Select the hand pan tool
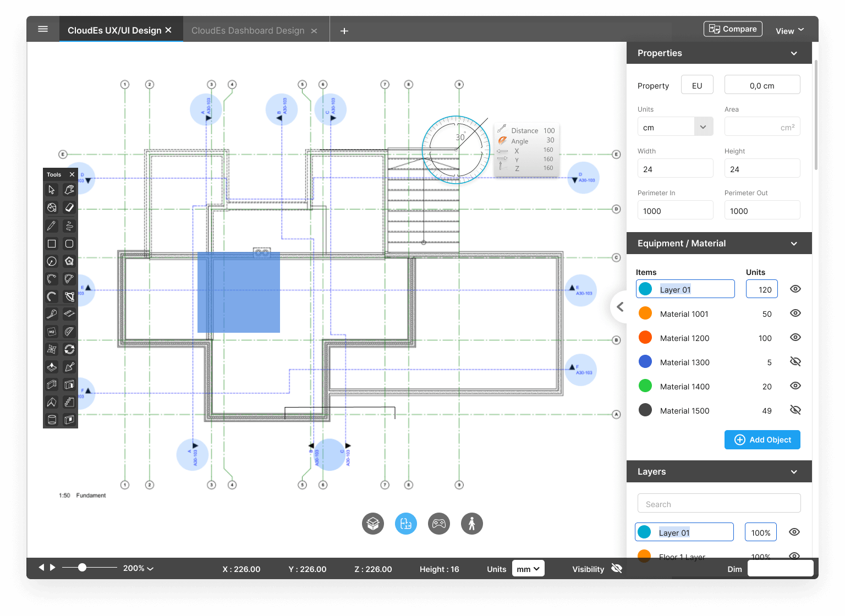 click(69, 190)
